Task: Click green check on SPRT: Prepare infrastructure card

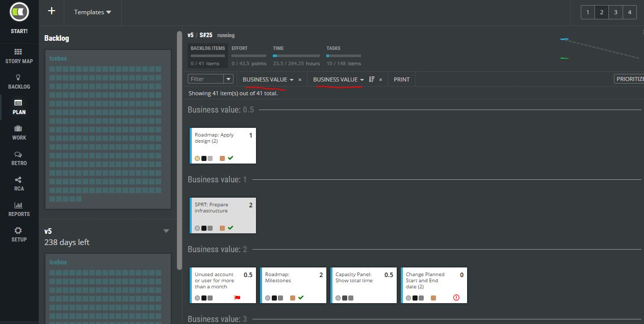Action: [x=230, y=228]
